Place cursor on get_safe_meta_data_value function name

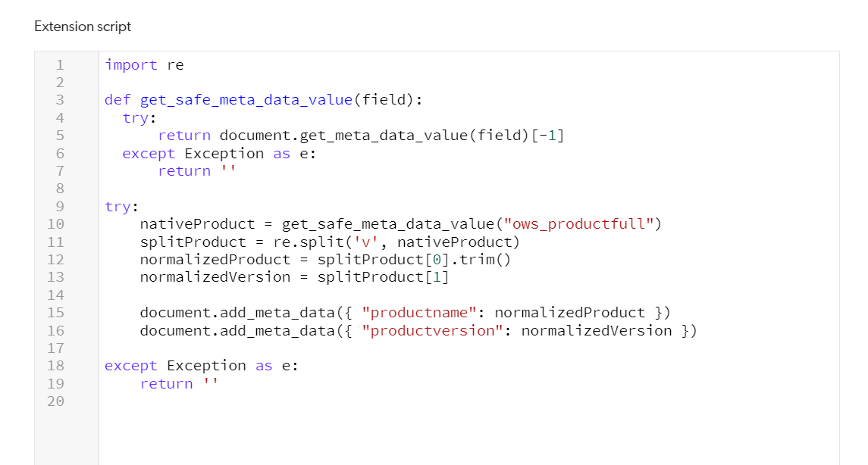(x=246, y=100)
